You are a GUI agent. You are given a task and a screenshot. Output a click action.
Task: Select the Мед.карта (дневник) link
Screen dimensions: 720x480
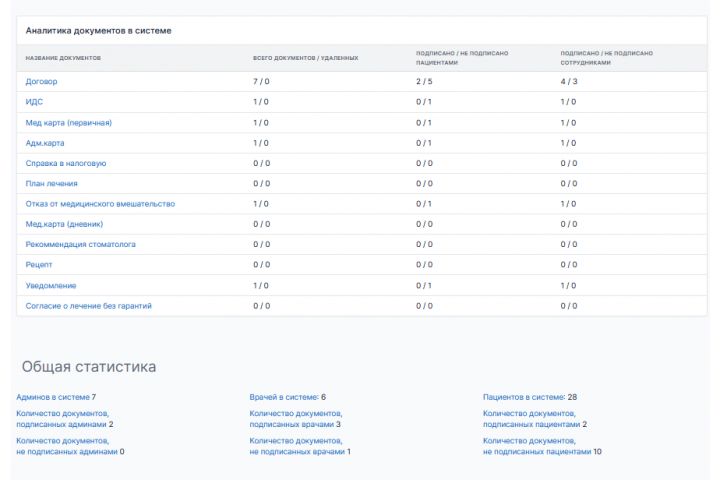64,224
